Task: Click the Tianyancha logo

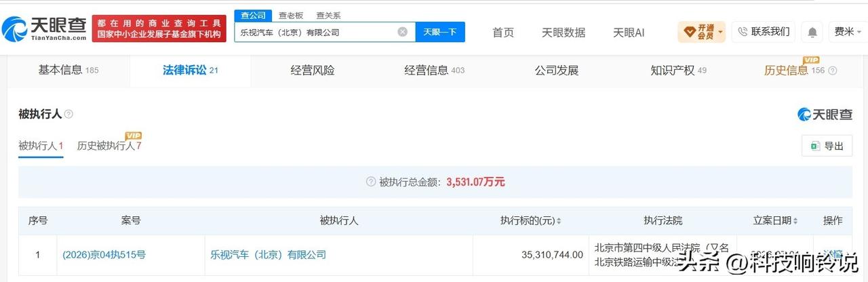Action: tap(44, 28)
